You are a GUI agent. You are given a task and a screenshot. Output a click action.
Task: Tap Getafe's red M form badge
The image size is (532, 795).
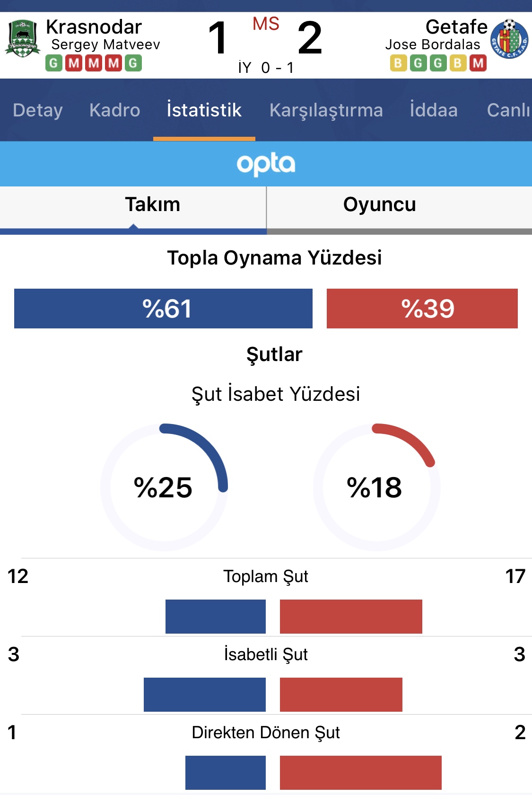click(478, 63)
